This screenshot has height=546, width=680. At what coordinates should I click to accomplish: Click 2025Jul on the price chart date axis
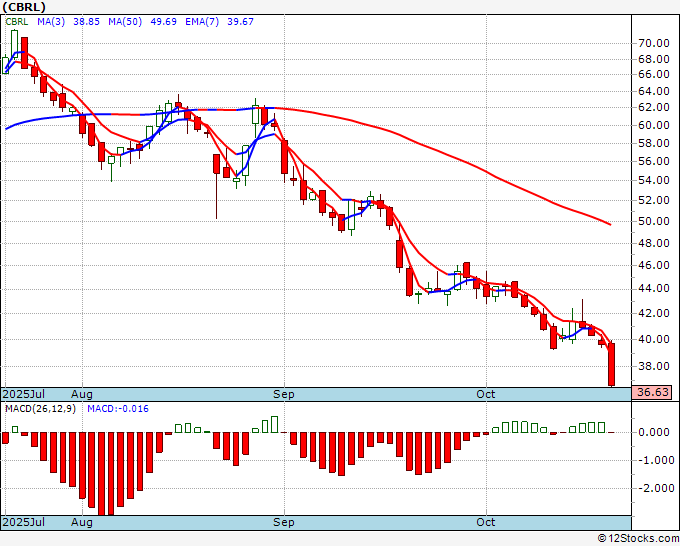click(x=23, y=394)
